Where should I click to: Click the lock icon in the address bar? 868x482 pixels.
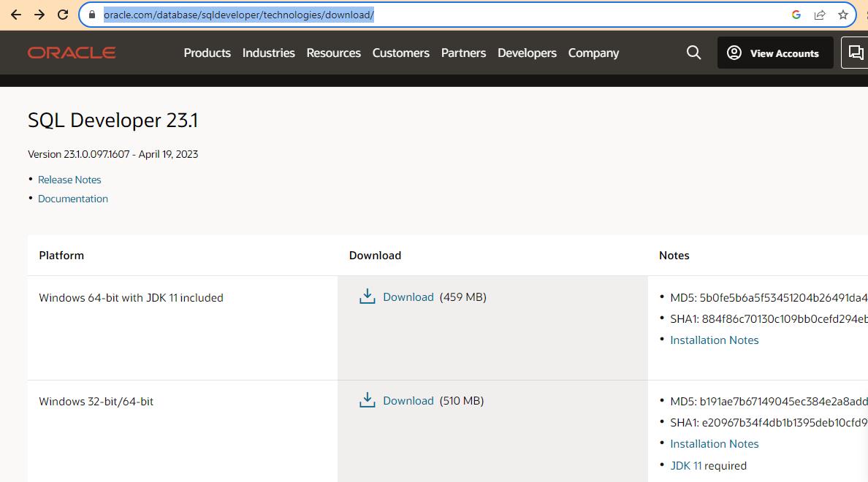tap(92, 15)
